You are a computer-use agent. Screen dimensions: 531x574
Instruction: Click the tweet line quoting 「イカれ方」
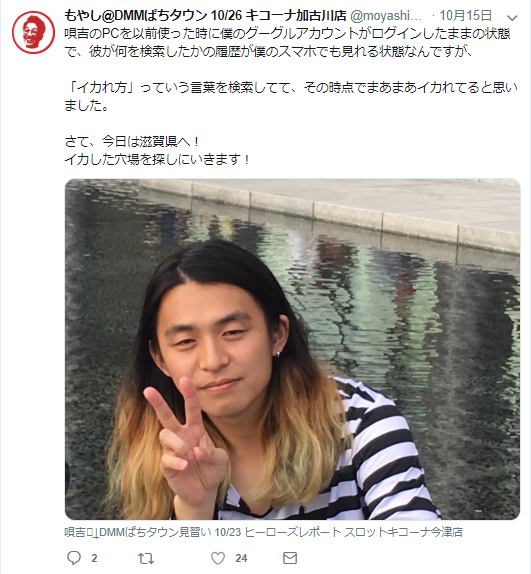coord(291,87)
